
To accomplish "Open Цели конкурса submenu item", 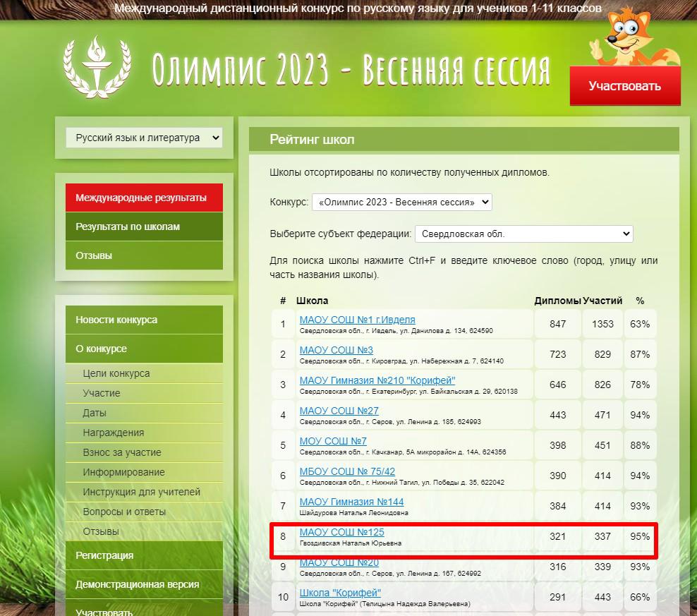I will point(116,373).
